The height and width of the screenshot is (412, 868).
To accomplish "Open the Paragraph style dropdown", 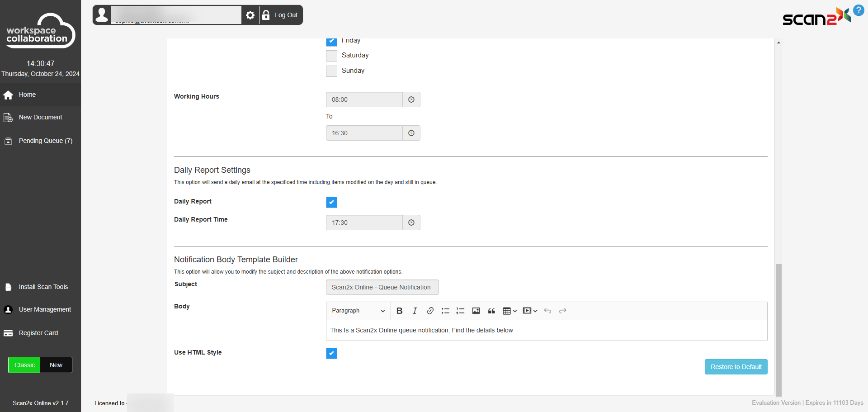I will (x=358, y=311).
